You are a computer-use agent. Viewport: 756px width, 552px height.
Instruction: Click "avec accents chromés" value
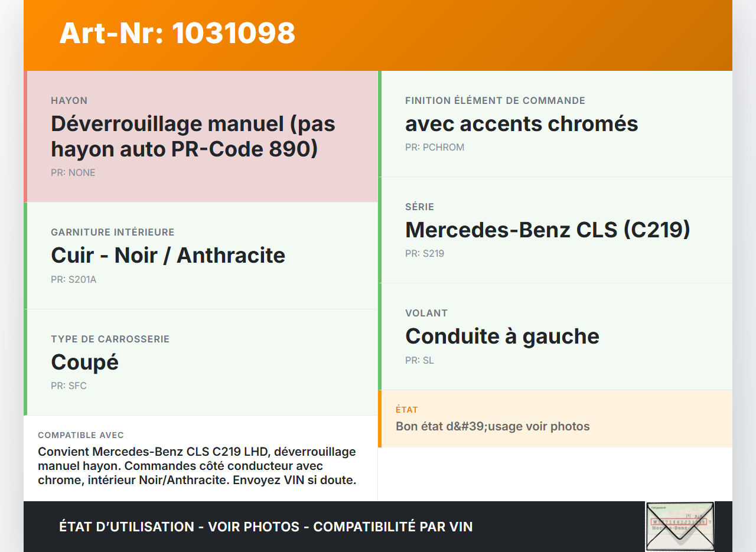pos(522,124)
